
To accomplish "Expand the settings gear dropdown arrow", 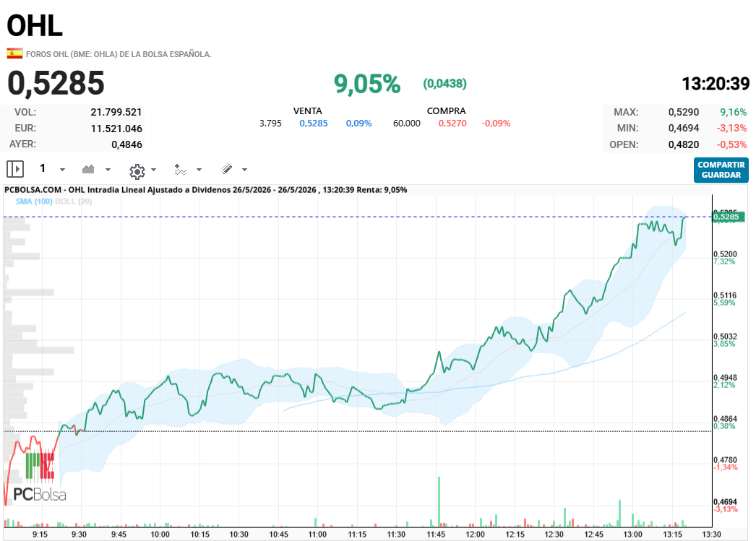I will (154, 170).
